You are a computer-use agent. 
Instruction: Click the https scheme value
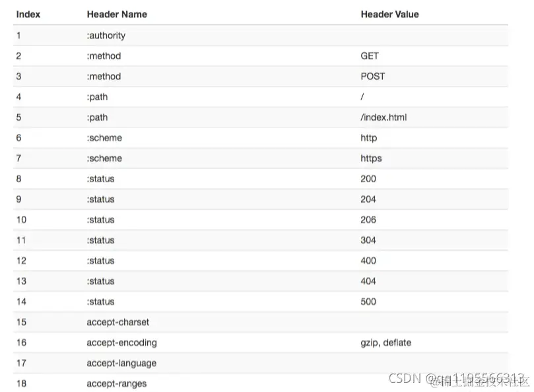point(371,158)
